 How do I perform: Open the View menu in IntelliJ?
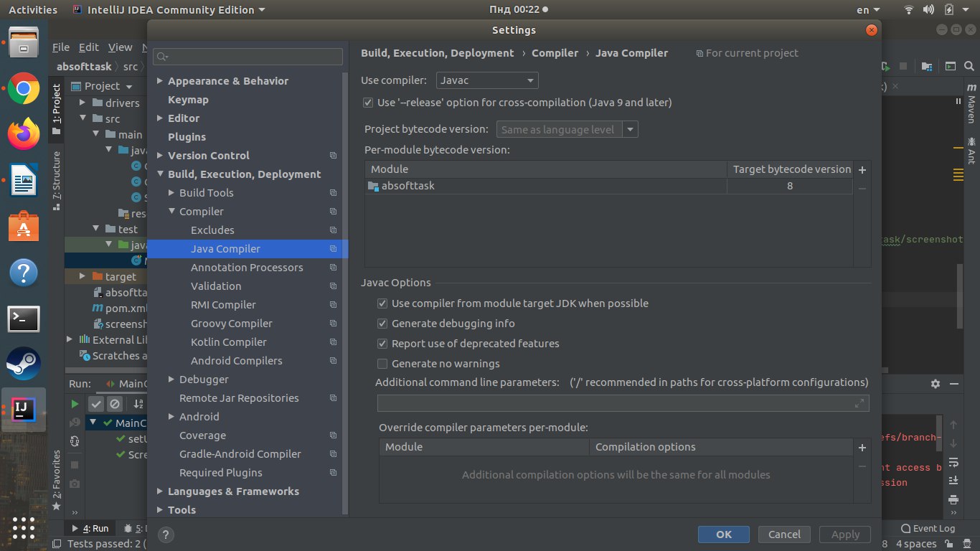[120, 47]
